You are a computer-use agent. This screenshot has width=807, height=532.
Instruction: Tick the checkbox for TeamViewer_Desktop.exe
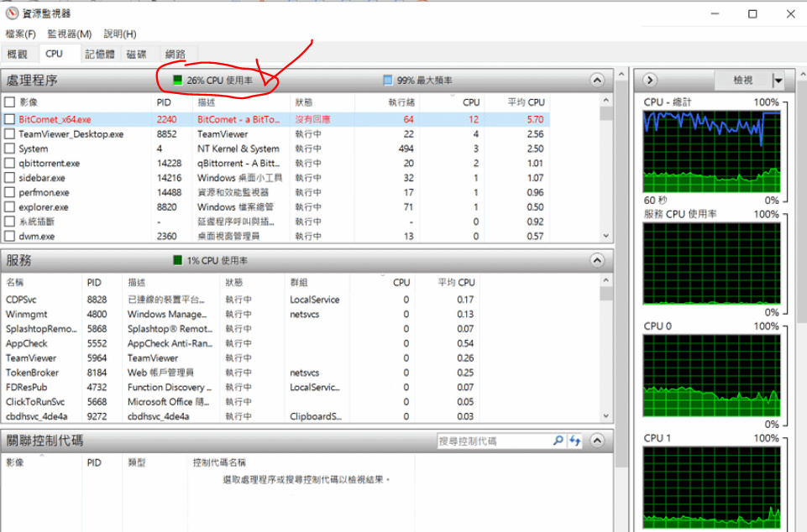click(10, 134)
